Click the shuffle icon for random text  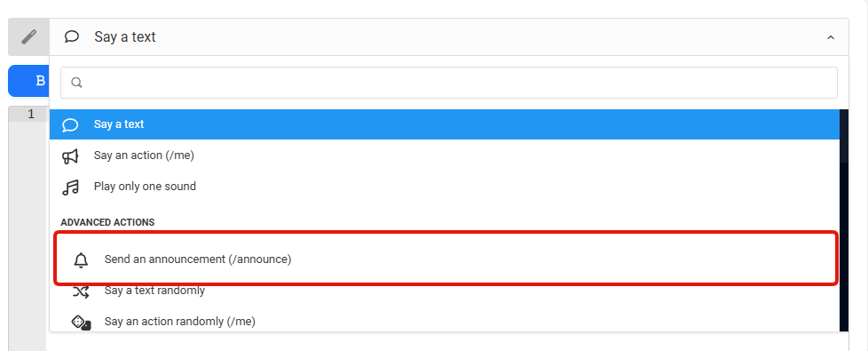[x=81, y=291]
